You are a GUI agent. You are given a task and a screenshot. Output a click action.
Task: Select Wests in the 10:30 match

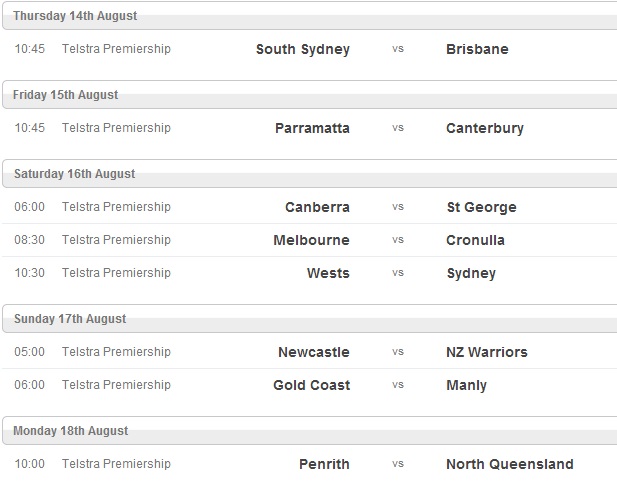click(328, 273)
